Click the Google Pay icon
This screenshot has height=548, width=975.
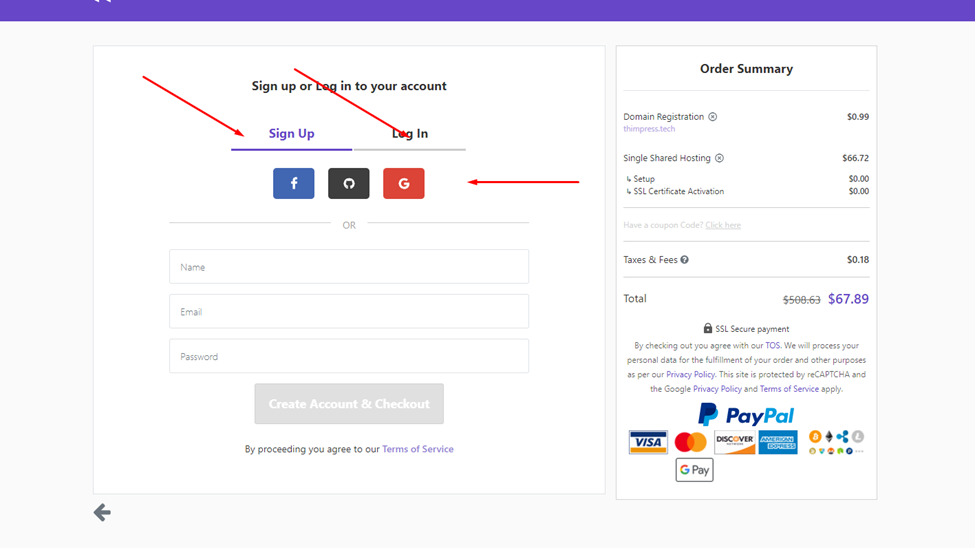tap(695, 470)
